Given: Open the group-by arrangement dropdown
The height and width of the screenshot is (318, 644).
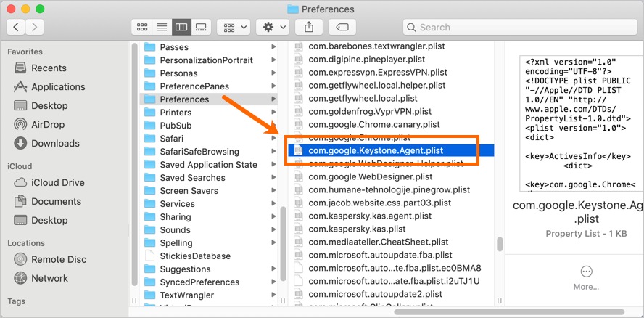Looking at the screenshot, I should coord(234,27).
